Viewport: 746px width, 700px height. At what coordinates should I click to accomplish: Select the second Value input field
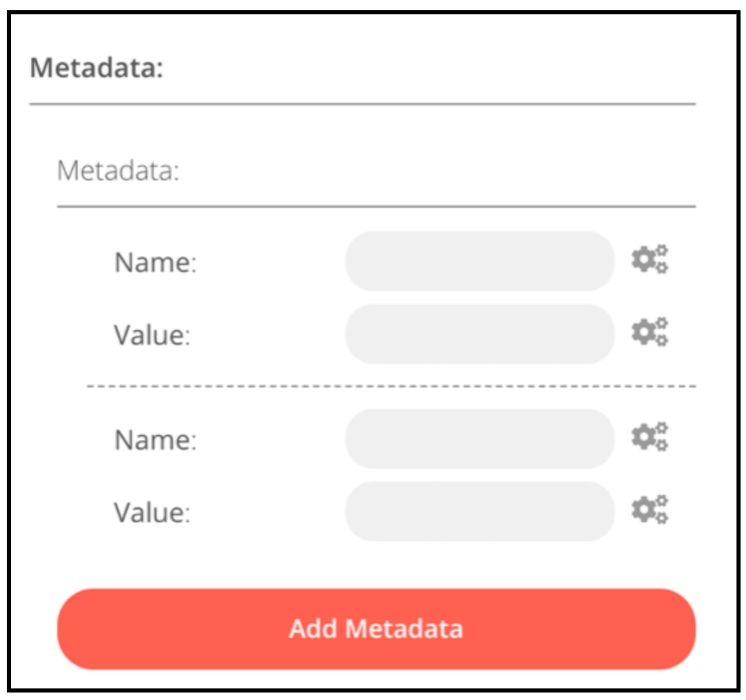click(x=479, y=511)
